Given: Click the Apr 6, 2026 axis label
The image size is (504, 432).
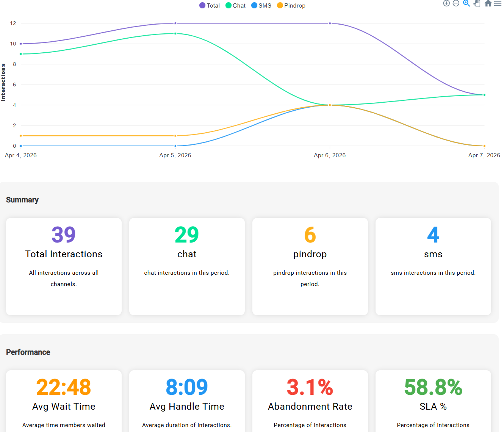Looking at the screenshot, I should point(330,155).
